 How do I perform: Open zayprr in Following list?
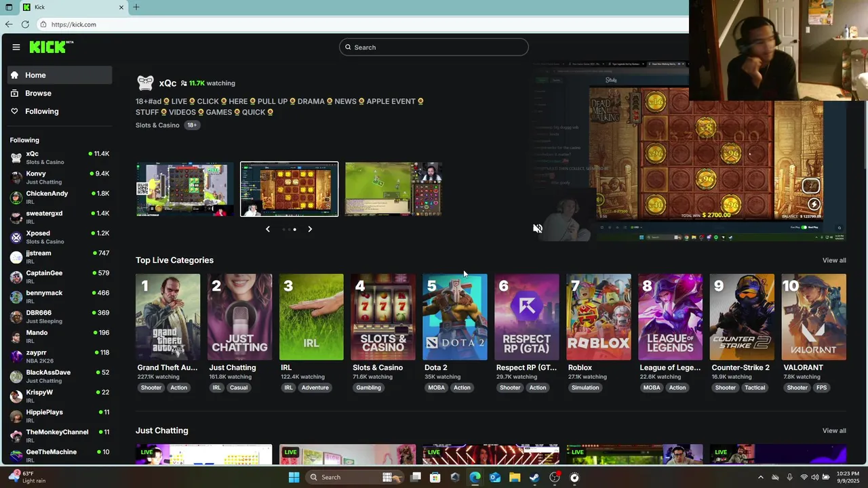click(x=60, y=357)
